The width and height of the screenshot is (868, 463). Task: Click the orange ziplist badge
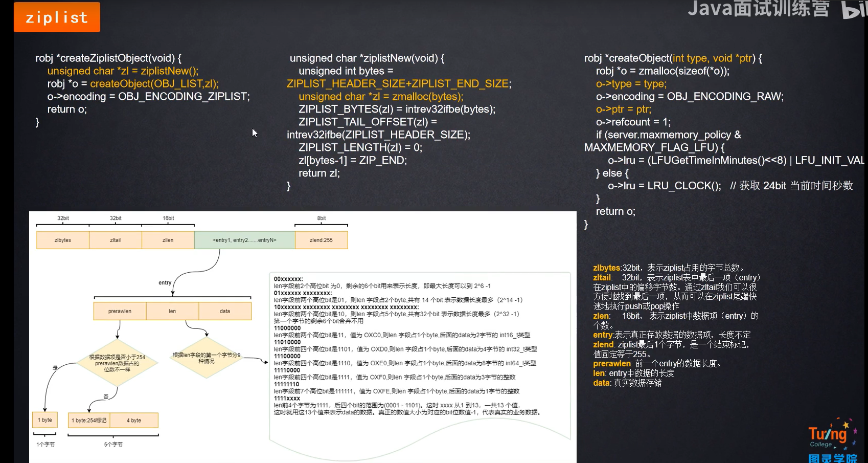[x=56, y=17]
